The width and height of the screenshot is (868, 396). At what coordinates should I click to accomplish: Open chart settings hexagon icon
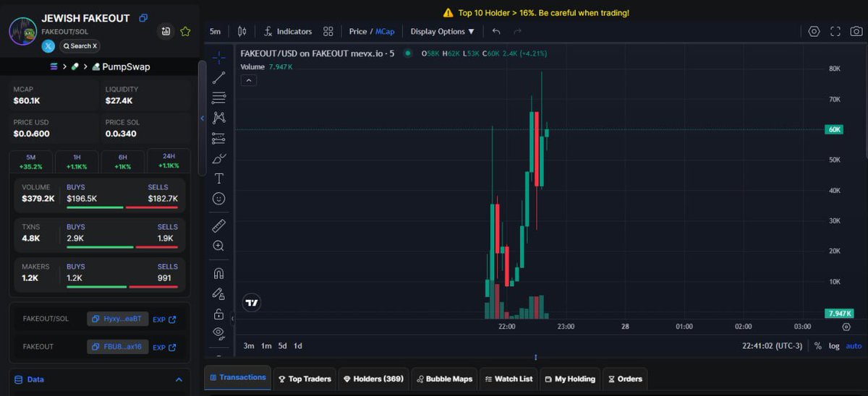tap(814, 32)
